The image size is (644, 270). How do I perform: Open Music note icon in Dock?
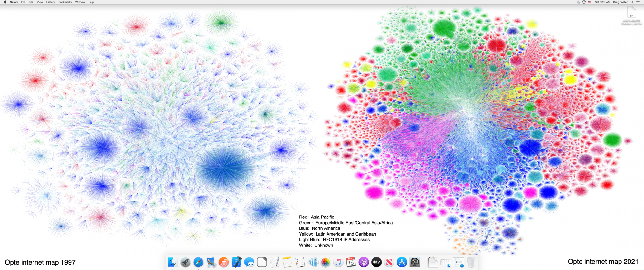pyautogui.click(x=338, y=262)
